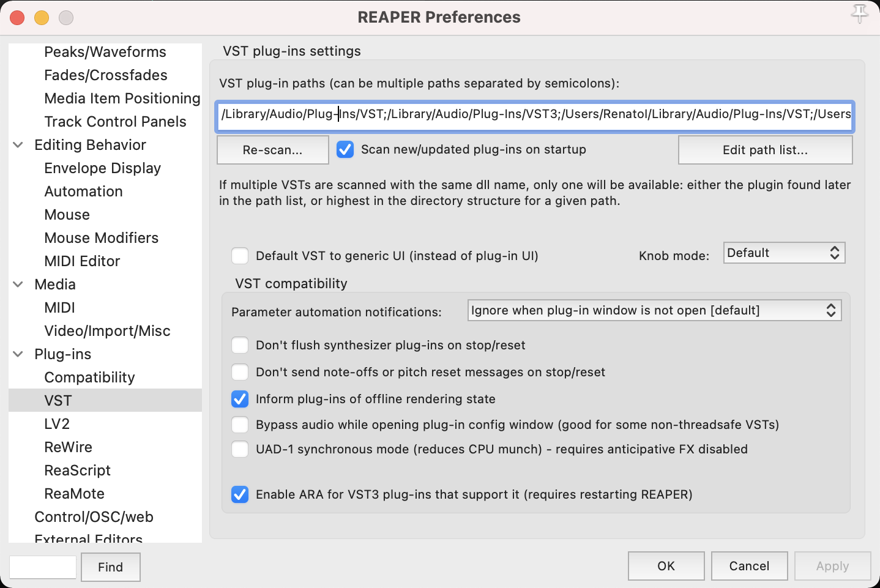The width and height of the screenshot is (880, 588).
Task: Click the VST plug-in paths field
Action: click(x=535, y=116)
